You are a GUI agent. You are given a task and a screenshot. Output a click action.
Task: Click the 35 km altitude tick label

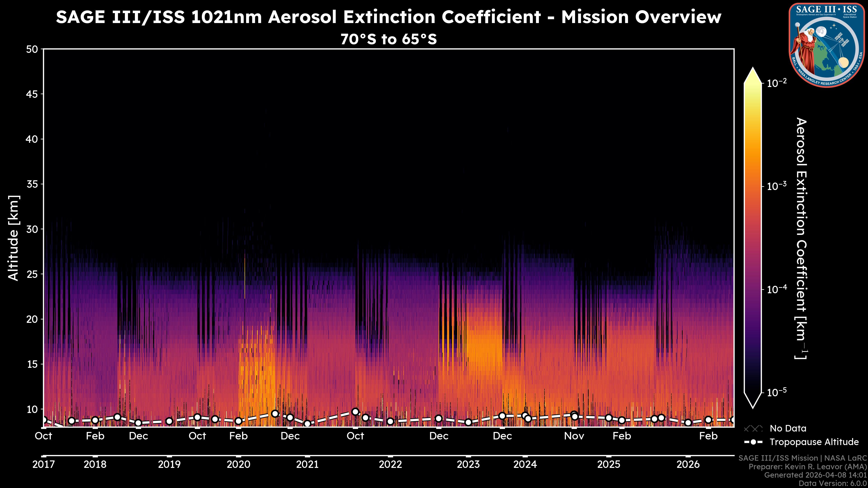(32, 184)
